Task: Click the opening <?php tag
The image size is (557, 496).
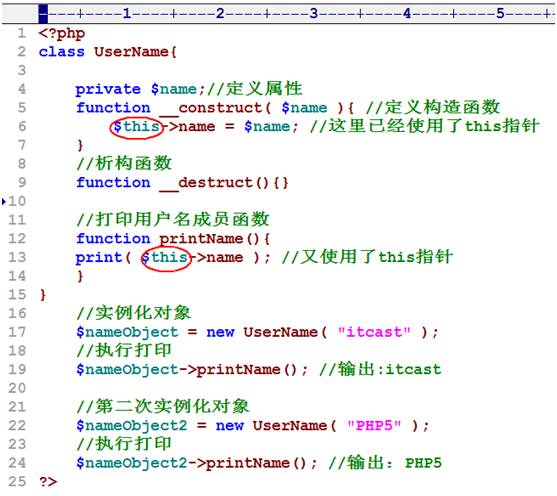Action: [62, 34]
